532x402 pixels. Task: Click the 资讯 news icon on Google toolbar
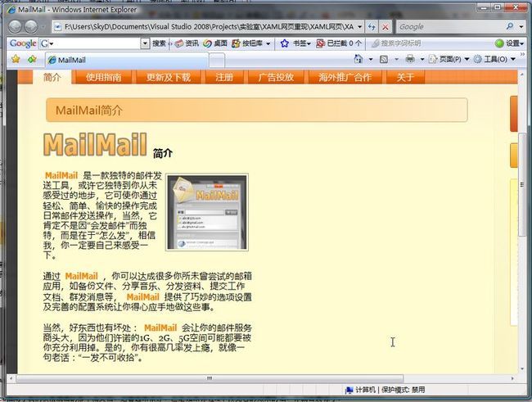point(179,43)
